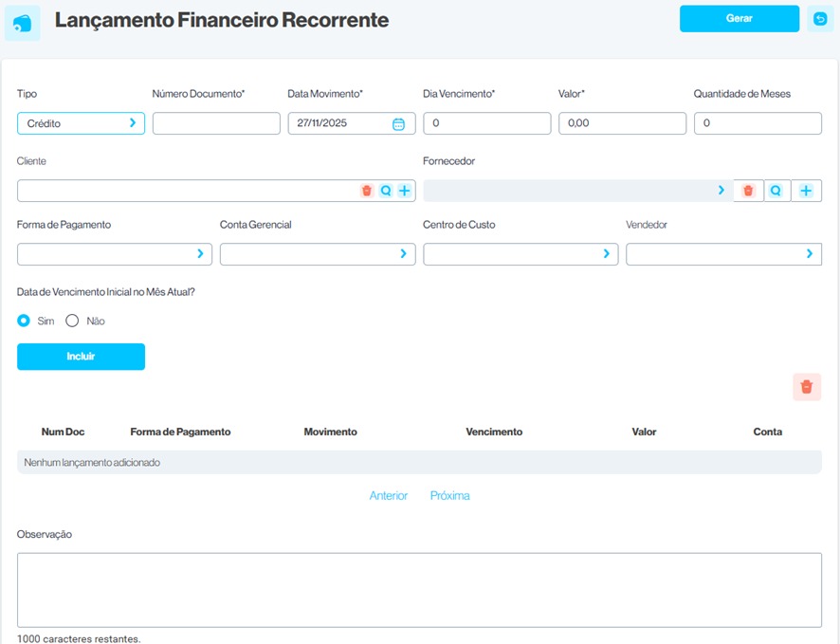
Task: Add a new Cliente with plus icon
Action: [405, 191]
